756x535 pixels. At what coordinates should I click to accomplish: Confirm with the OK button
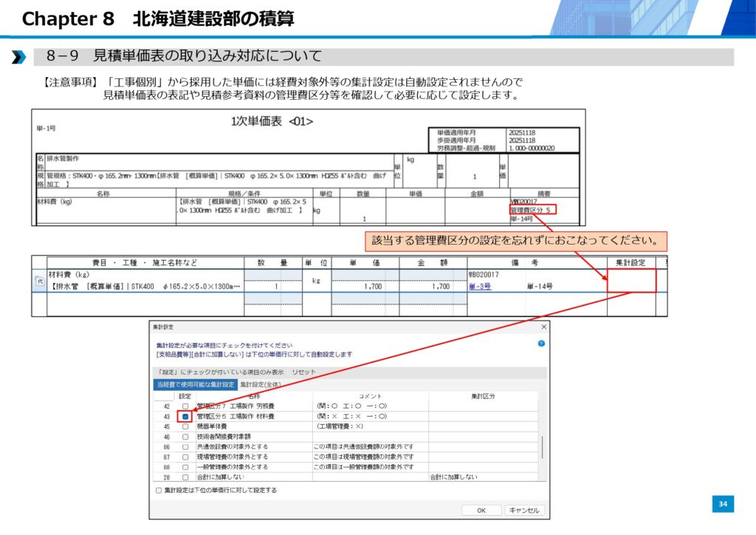481,510
